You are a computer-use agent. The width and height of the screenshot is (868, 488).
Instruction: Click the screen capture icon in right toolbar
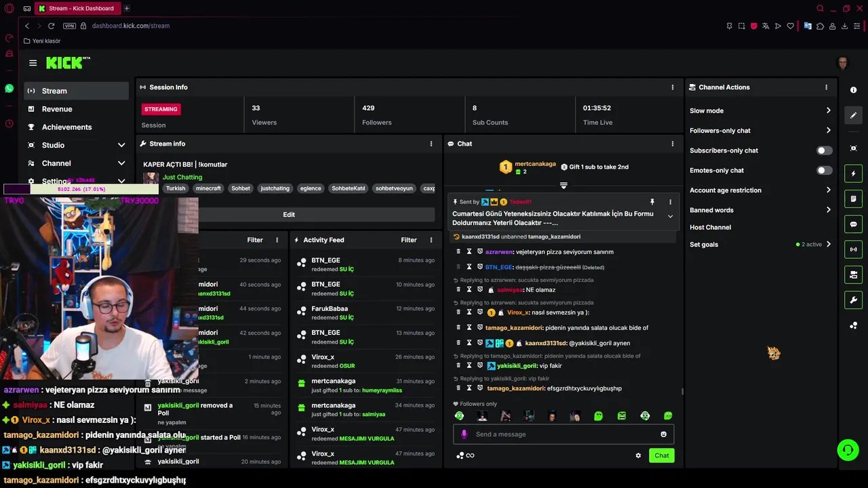point(853,148)
